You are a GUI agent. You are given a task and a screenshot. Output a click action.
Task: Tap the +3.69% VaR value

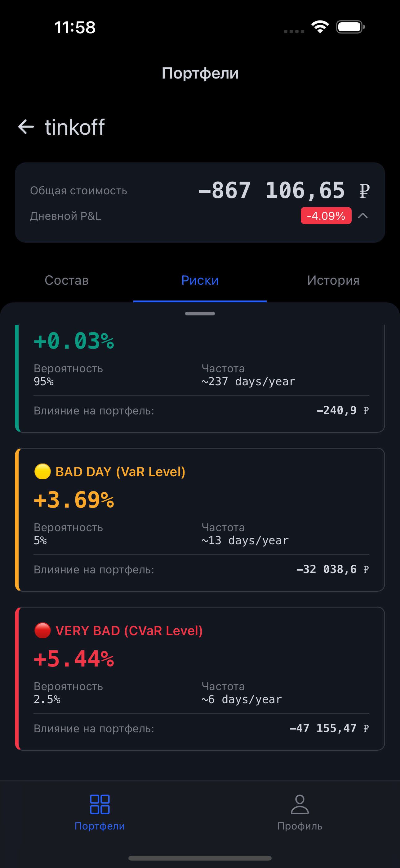pos(74,500)
